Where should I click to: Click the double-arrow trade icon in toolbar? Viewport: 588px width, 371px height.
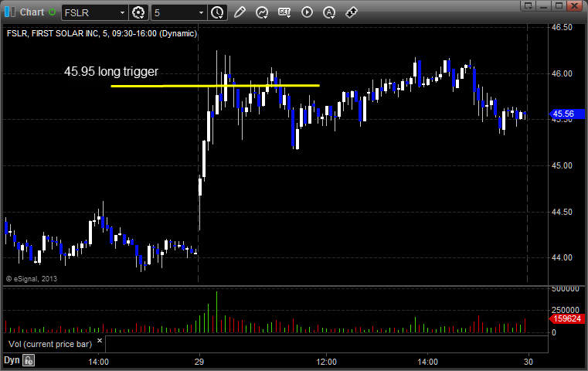tap(352, 12)
